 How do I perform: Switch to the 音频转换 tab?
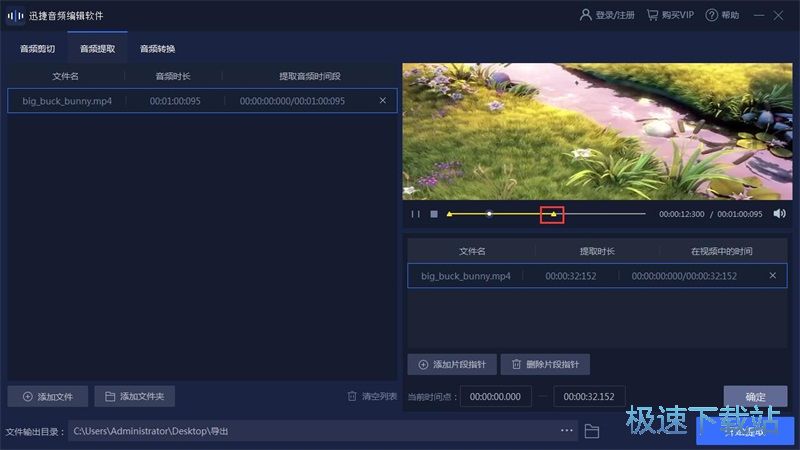coord(158,49)
